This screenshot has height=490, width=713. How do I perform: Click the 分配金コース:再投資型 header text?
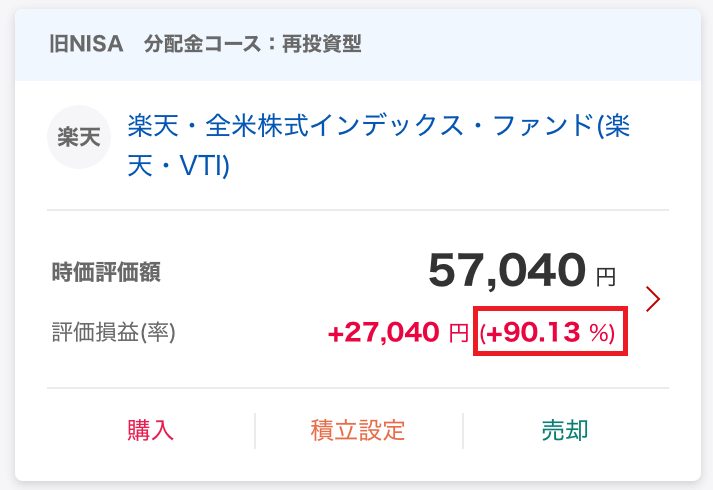coord(253,45)
